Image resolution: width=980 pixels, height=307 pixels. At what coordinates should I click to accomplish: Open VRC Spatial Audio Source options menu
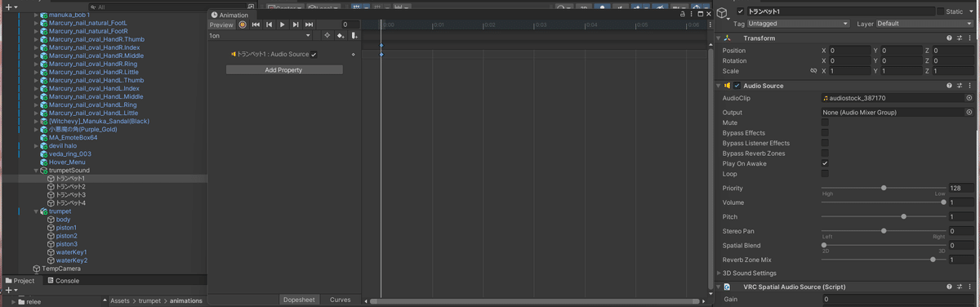point(970,287)
